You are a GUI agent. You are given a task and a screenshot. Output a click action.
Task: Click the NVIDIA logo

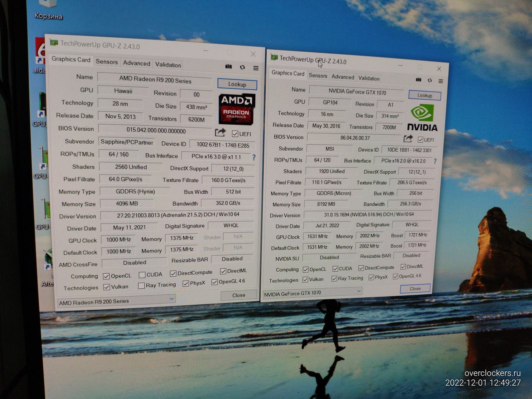(422, 118)
